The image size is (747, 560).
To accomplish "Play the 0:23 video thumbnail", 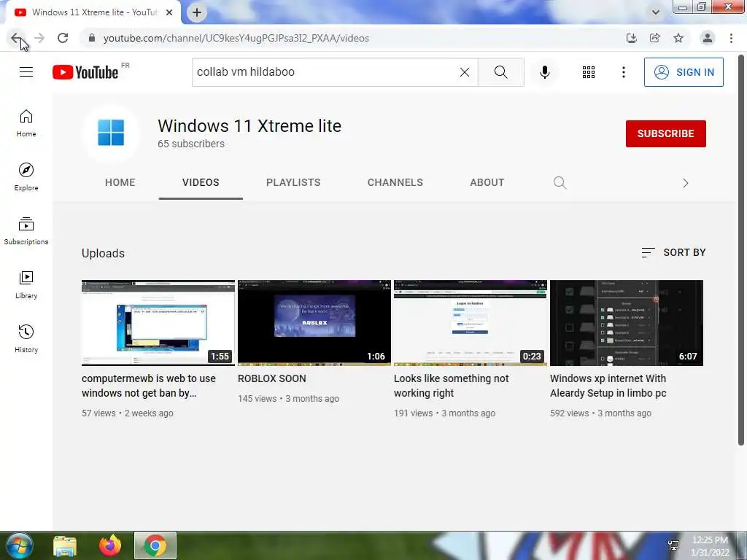I will click(x=471, y=323).
